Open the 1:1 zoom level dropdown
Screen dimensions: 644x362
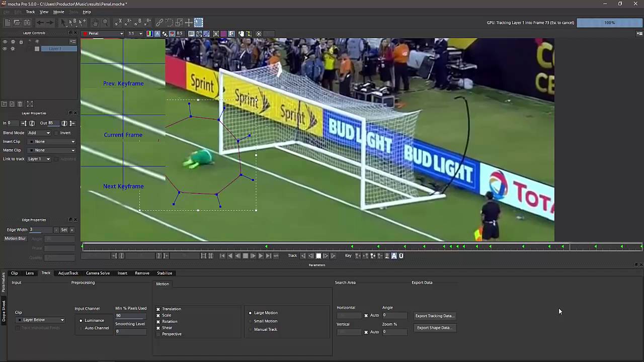click(x=135, y=34)
